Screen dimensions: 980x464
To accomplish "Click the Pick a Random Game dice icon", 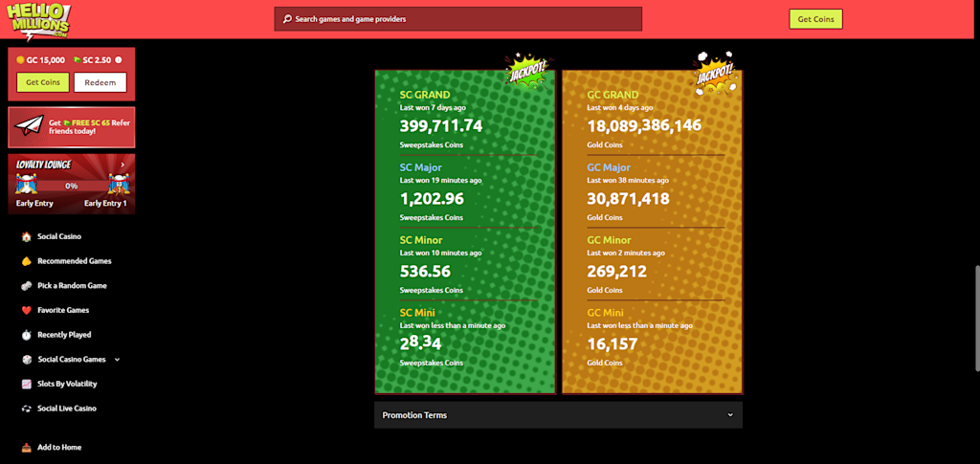I will [x=26, y=285].
